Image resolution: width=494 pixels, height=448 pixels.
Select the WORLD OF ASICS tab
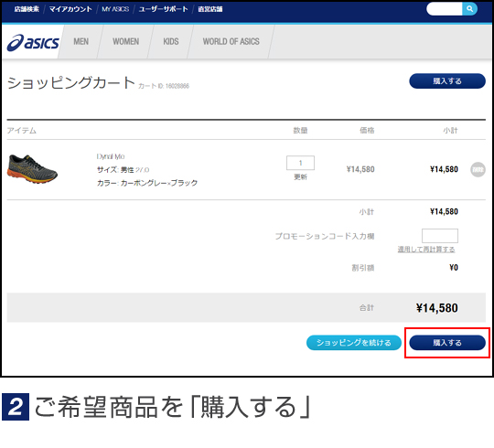pyautogui.click(x=231, y=41)
